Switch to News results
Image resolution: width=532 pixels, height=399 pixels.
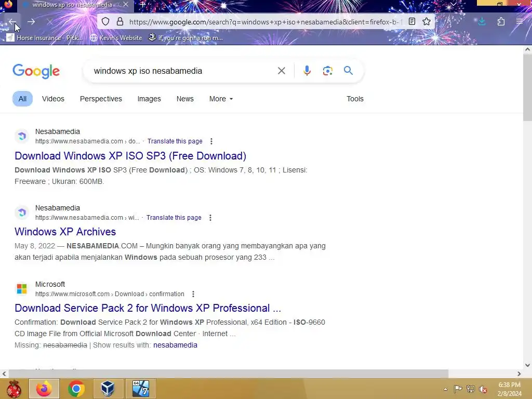click(185, 99)
